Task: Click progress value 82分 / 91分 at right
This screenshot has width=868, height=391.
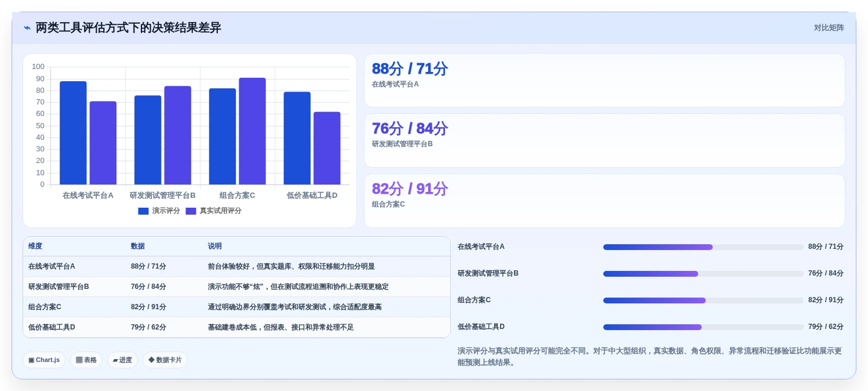Action: [x=826, y=300]
